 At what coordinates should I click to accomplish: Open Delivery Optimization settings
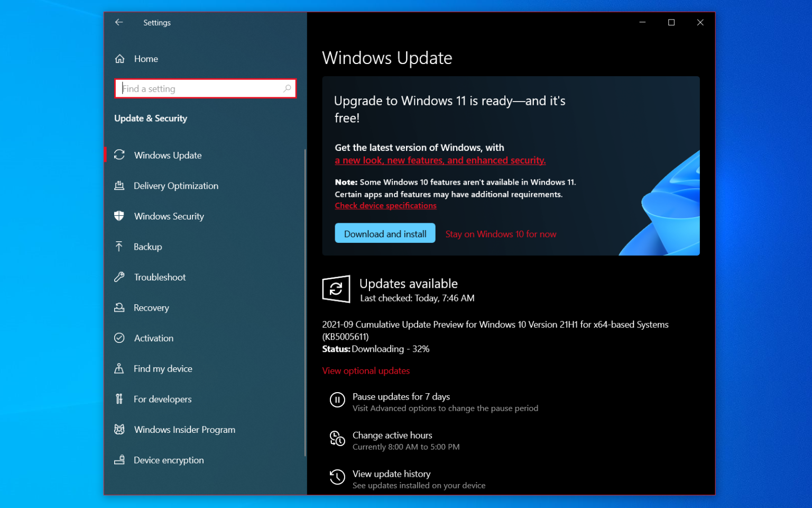(x=176, y=186)
